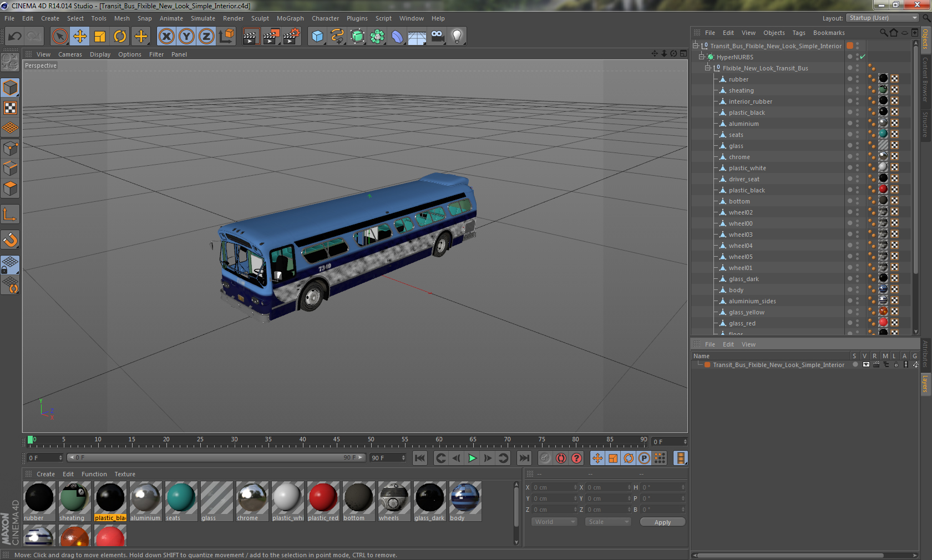
Task: Open the Mesh menu
Action: tap(122, 18)
